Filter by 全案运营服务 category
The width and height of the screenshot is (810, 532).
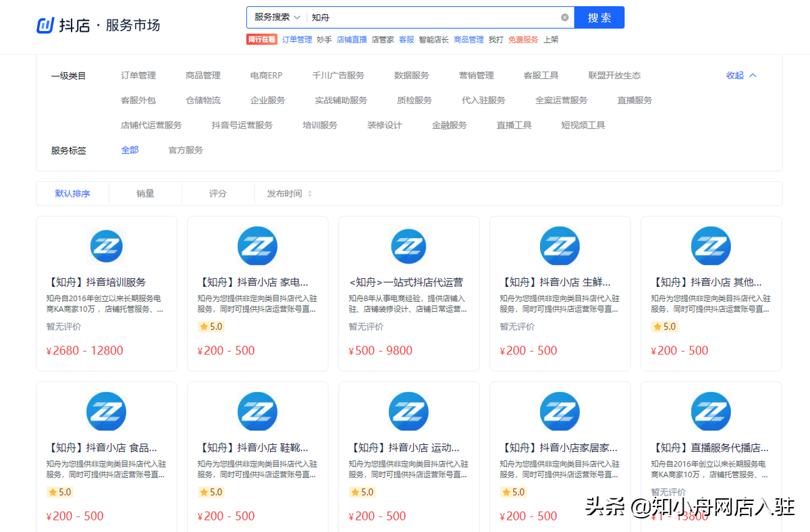click(562, 101)
